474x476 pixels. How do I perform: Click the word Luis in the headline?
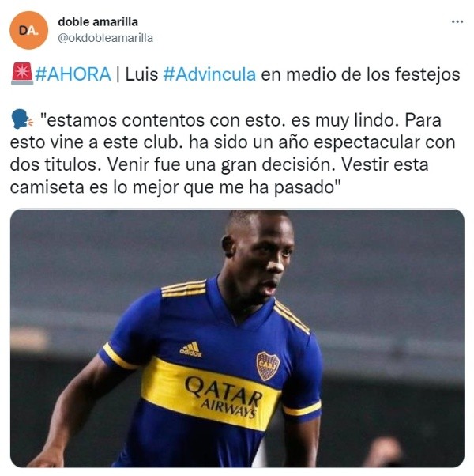141,74
